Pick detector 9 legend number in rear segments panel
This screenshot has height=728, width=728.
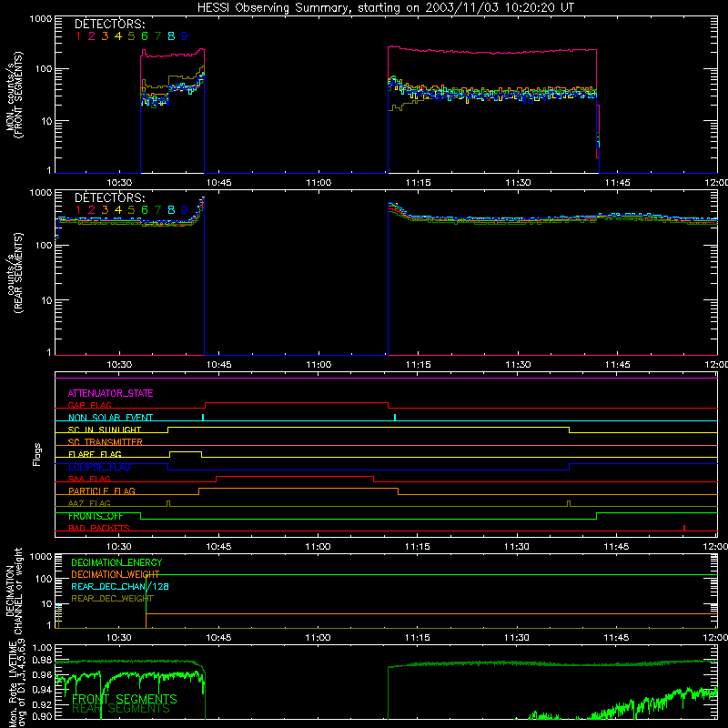pos(185,210)
